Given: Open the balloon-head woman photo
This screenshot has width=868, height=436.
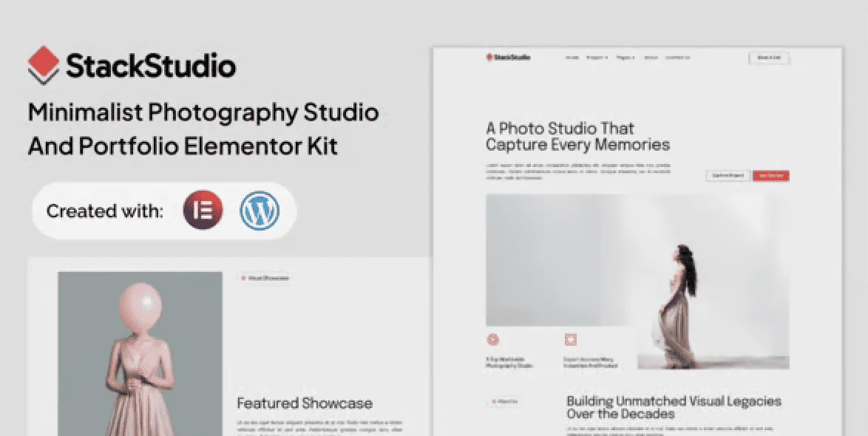Looking at the screenshot, I should coord(140,353).
